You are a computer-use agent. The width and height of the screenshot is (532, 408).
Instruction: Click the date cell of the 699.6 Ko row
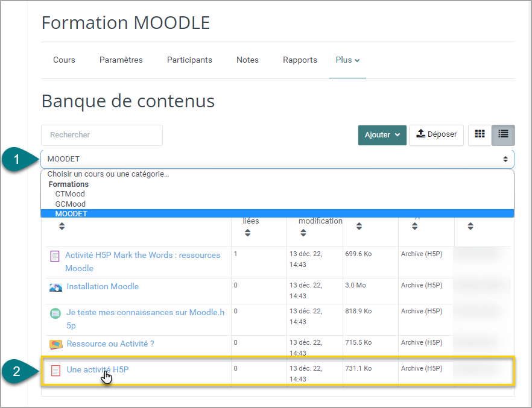[306, 259]
